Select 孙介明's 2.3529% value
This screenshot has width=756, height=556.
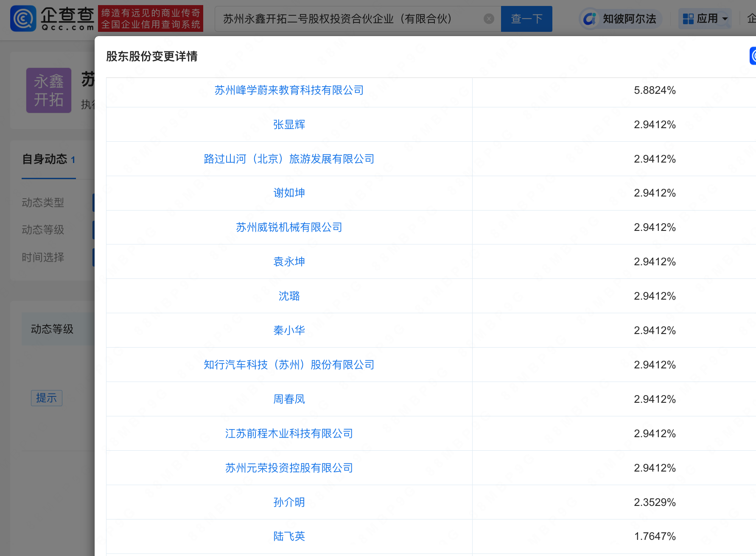coord(655,503)
